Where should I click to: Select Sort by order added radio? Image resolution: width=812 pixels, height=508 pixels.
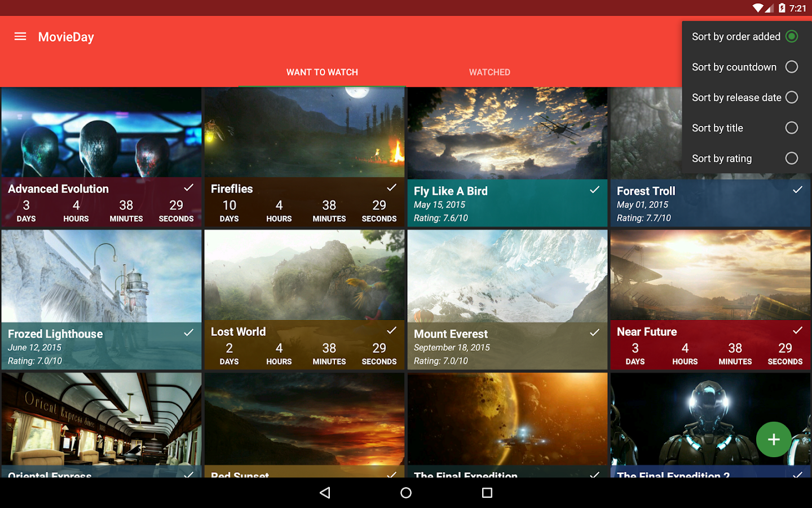point(792,37)
